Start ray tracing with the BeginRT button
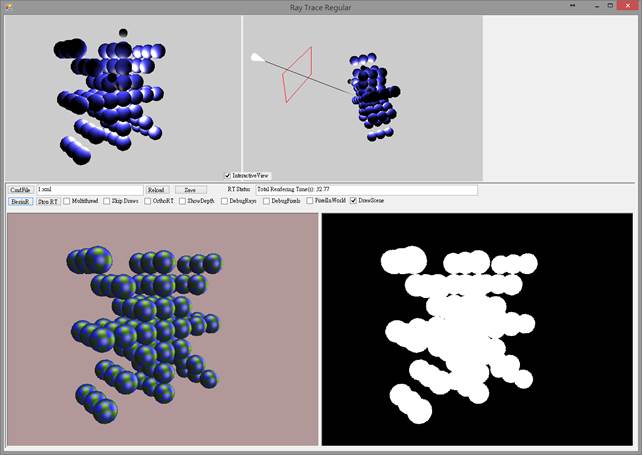The image size is (642, 455). [x=20, y=201]
